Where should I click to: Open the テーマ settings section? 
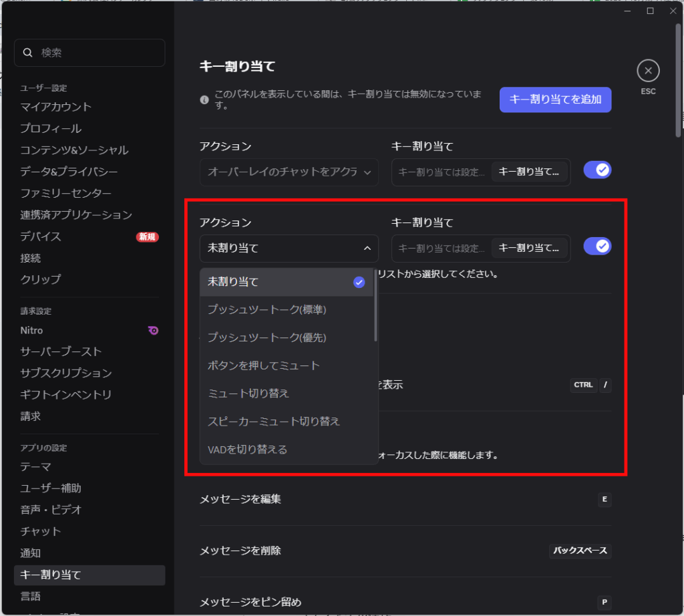pyautogui.click(x=35, y=467)
